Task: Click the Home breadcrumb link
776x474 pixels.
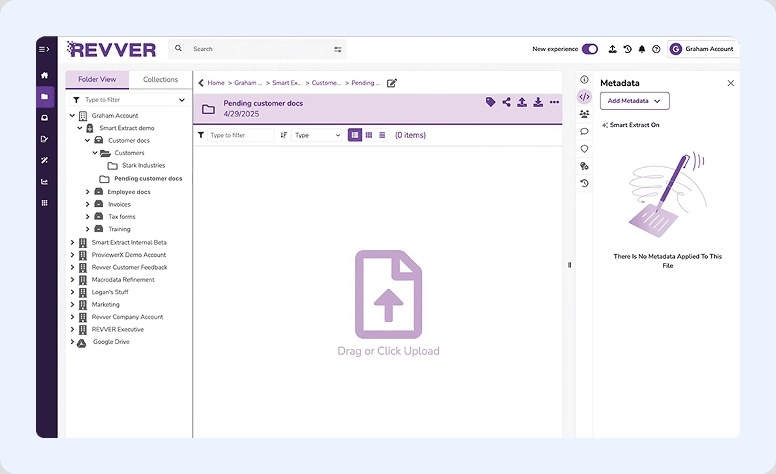Action: click(x=216, y=83)
